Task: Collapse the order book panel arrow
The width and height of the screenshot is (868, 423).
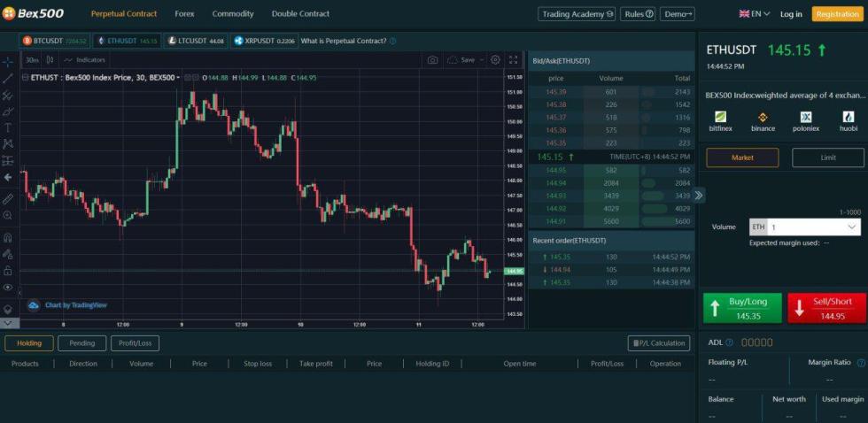Action: (x=699, y=195)
